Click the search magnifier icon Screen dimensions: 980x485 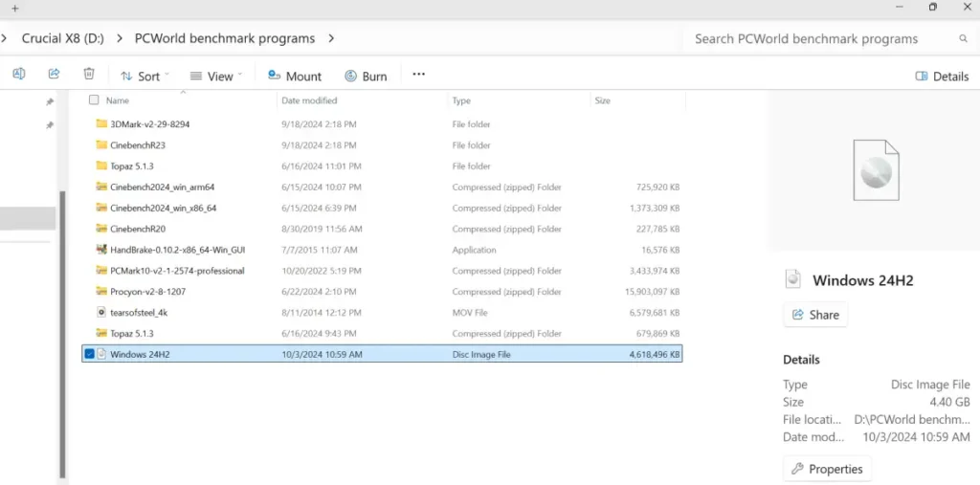click(963, 39)
